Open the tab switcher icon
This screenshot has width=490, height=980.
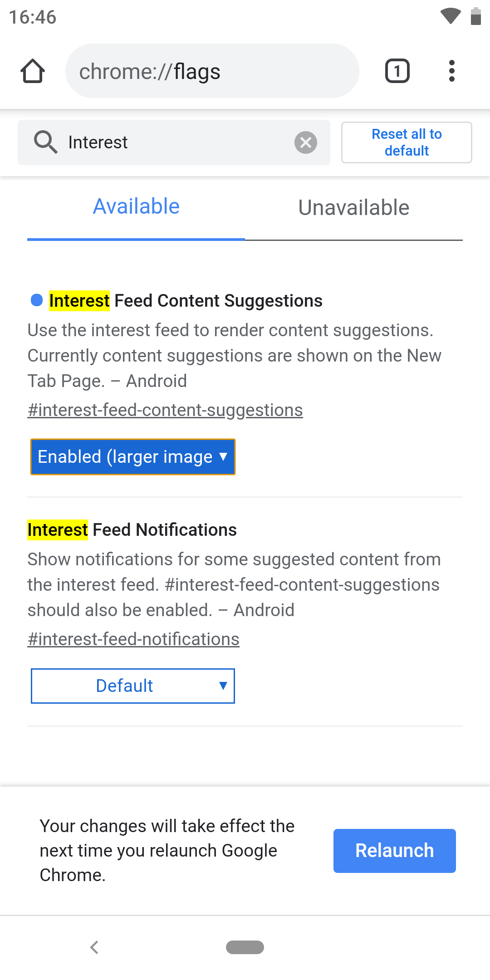[x=397, y=71]
